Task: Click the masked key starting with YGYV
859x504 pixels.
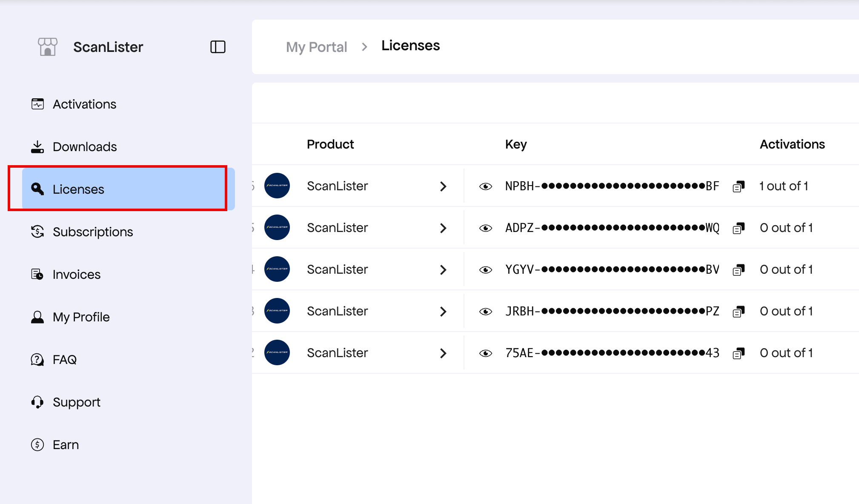Action: coord(612,269)
